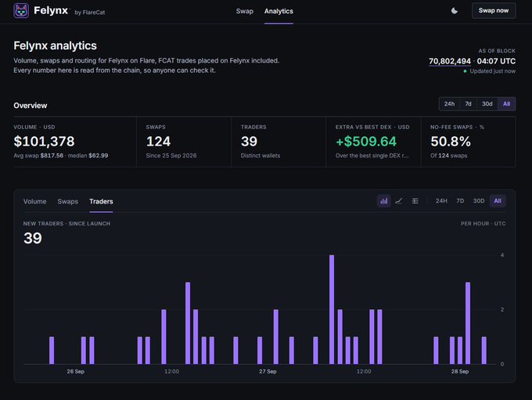Viewport: 532px width, 400px height.
Task: Click the Felynx cat logo icon
Action: [21, 11]
